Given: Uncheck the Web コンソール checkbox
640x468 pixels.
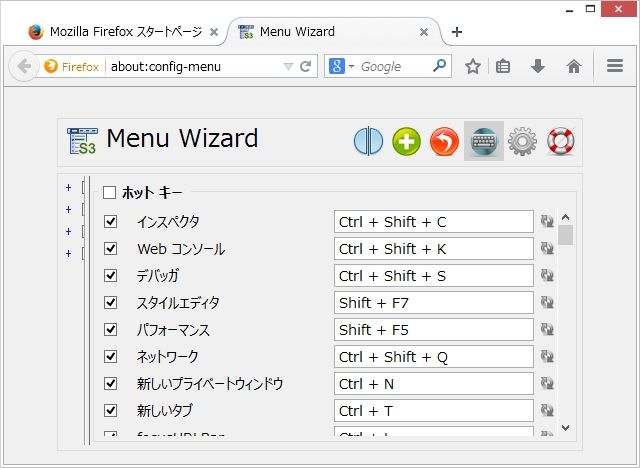Looking at the screenshot, I should click(111, 248).
